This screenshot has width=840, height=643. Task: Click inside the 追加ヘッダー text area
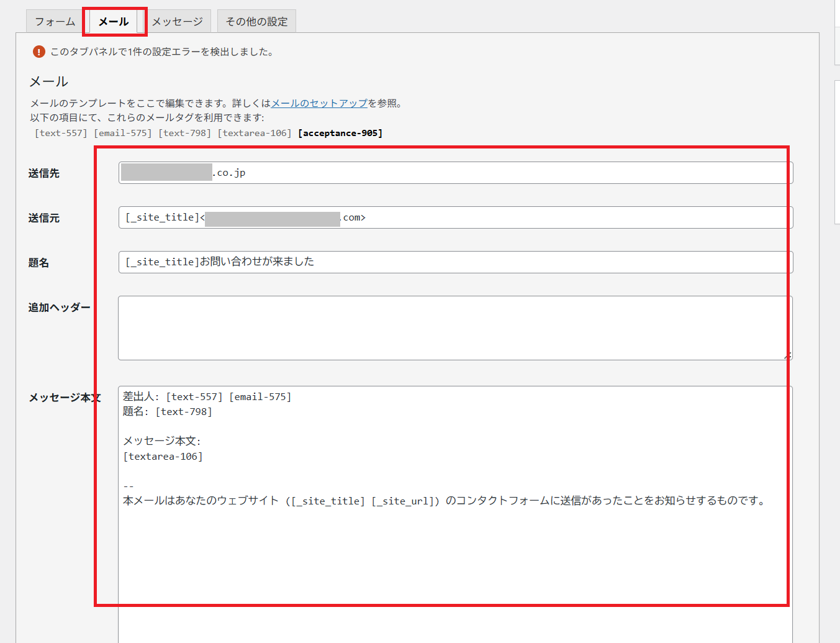pyautogui.click(x=454, y=327)
